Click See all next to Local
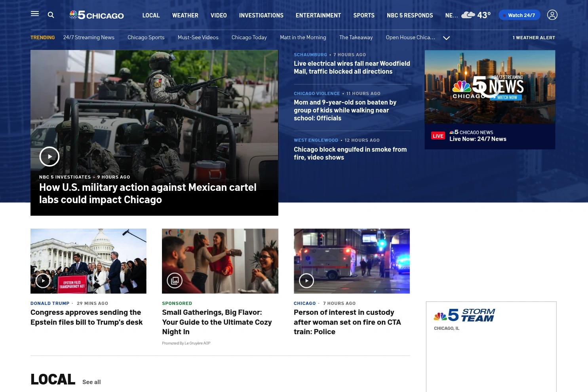 coord(91,382)
